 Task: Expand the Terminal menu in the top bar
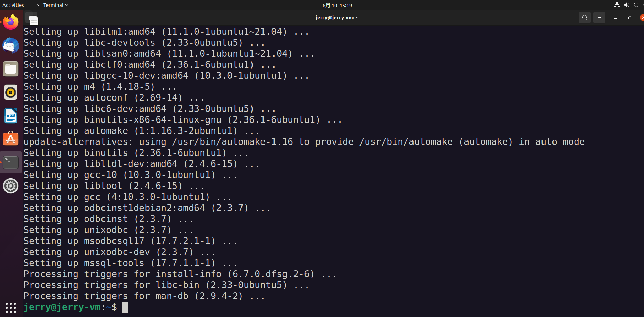pyautogui.click(x=52, y=5)
